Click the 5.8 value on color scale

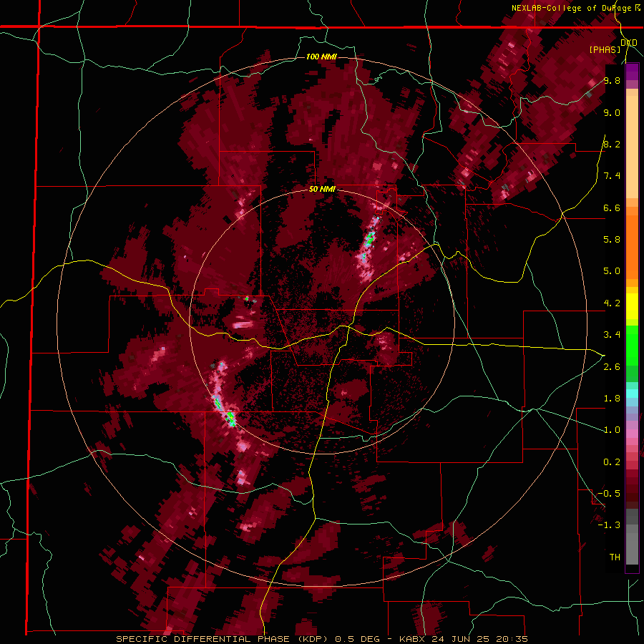[x=612, y=240]
